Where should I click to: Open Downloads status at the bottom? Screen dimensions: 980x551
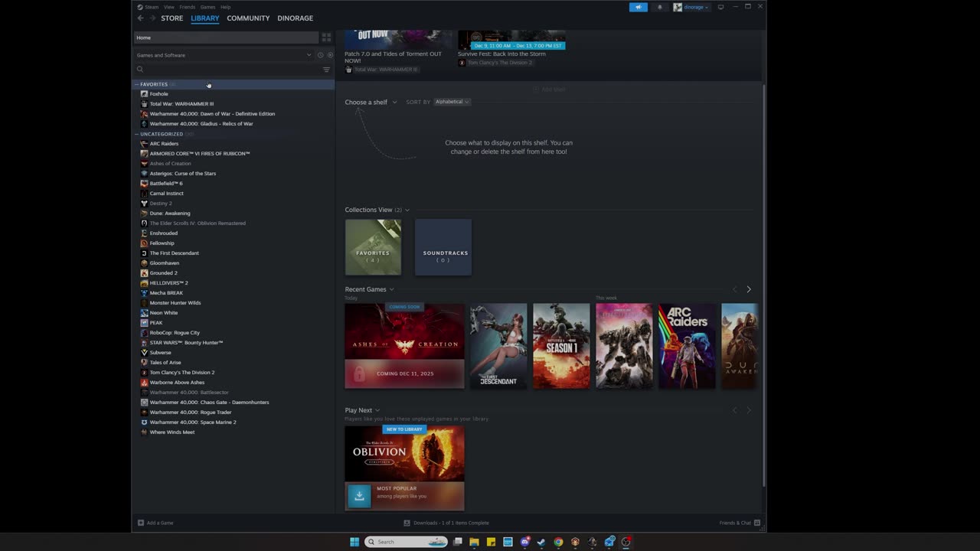(x=446, y=523)
